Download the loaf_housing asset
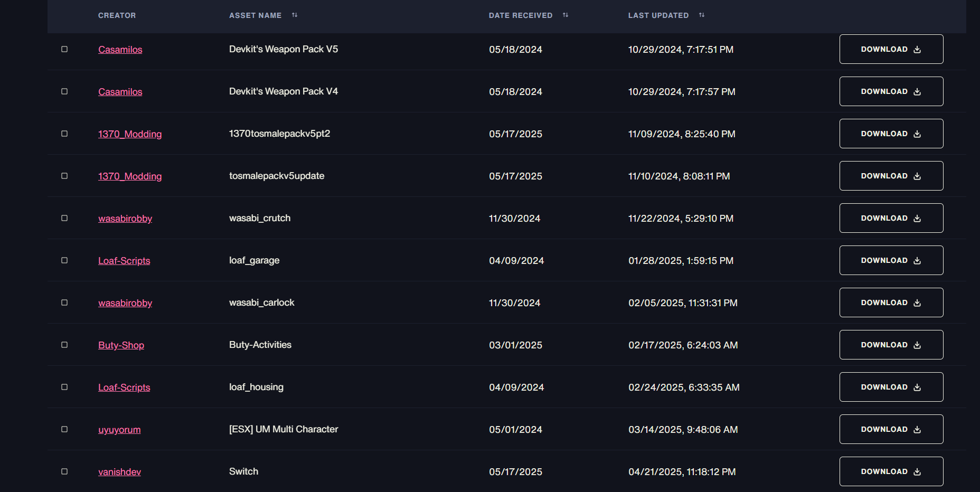Image resolution: width=980 pixels, height=492 pixels. [891, 387]
